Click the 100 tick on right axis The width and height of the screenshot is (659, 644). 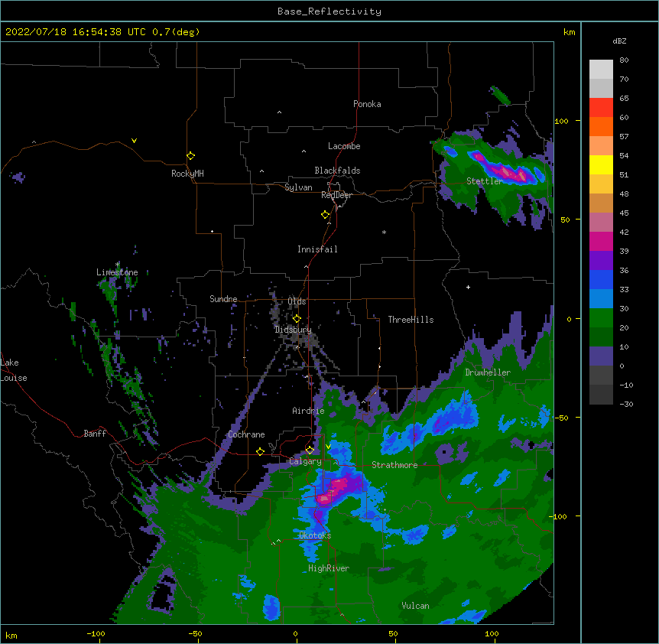pos(561,122)
